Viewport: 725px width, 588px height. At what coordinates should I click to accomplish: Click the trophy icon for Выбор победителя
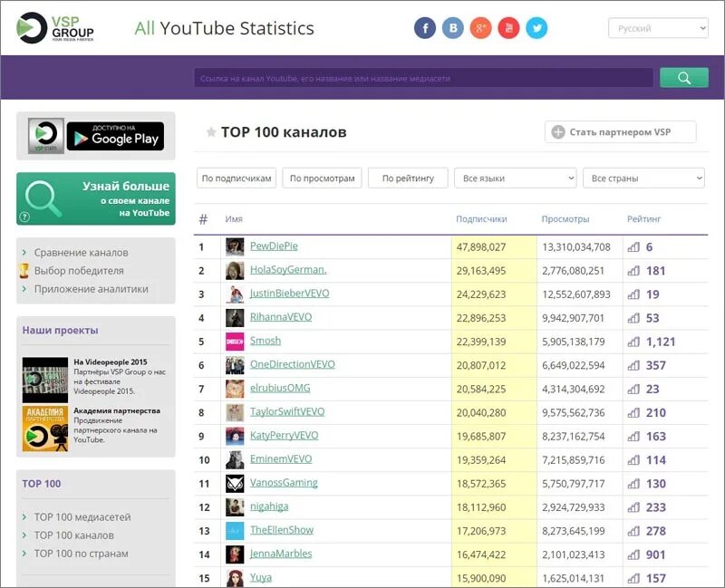(24, 270)
